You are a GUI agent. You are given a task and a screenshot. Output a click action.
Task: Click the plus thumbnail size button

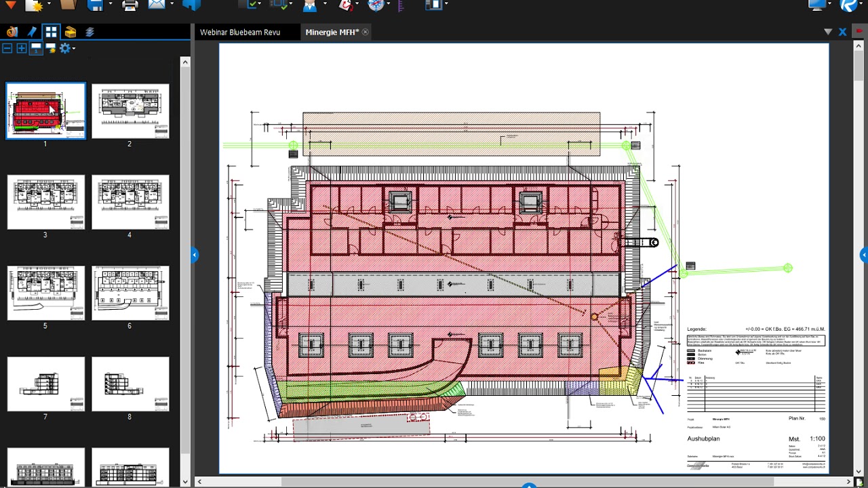coord(22,48)
